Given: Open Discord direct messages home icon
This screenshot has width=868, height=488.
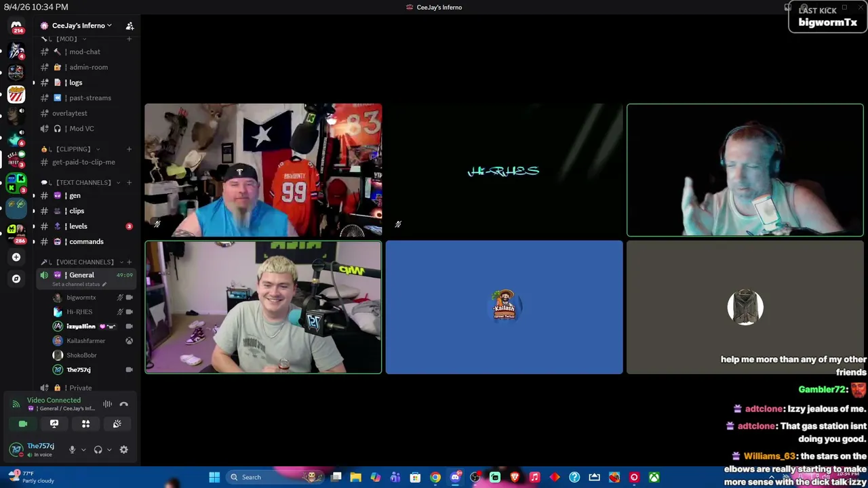Looking at the screenshot, I should (16, 28).
